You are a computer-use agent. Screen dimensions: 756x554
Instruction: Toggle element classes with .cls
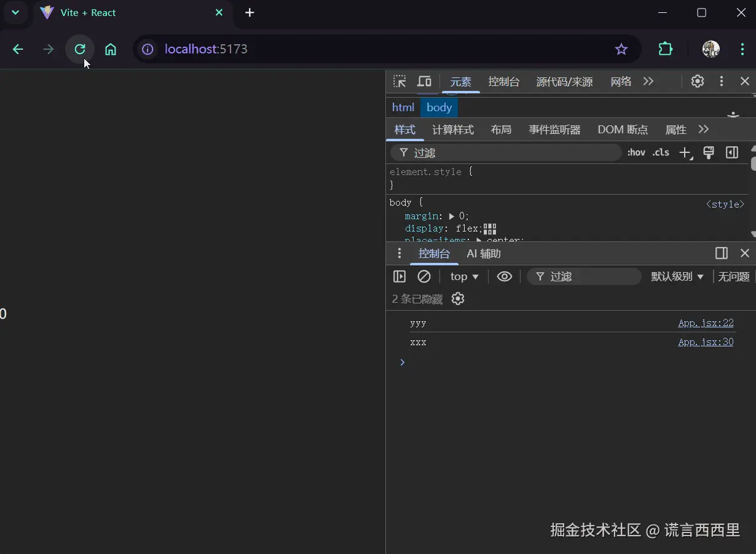tap(660, 152)
